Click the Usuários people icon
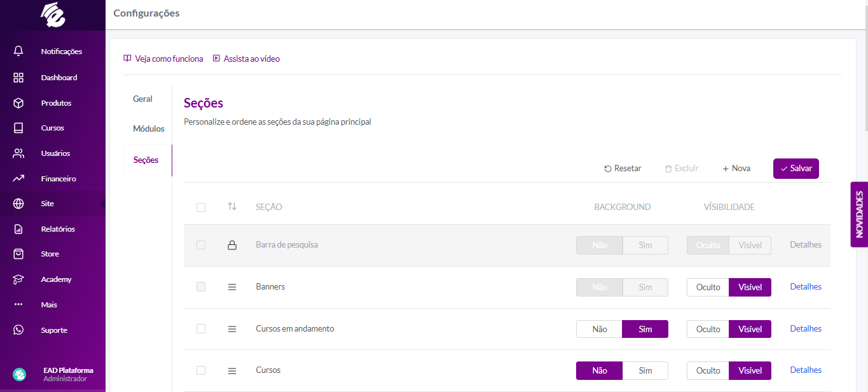 [18, 153]
